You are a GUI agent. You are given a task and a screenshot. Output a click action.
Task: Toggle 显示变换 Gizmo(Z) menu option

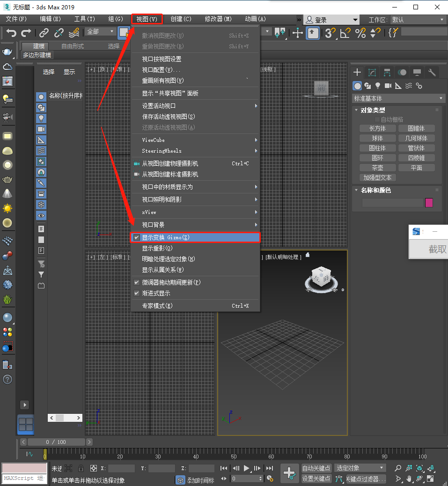195,237
